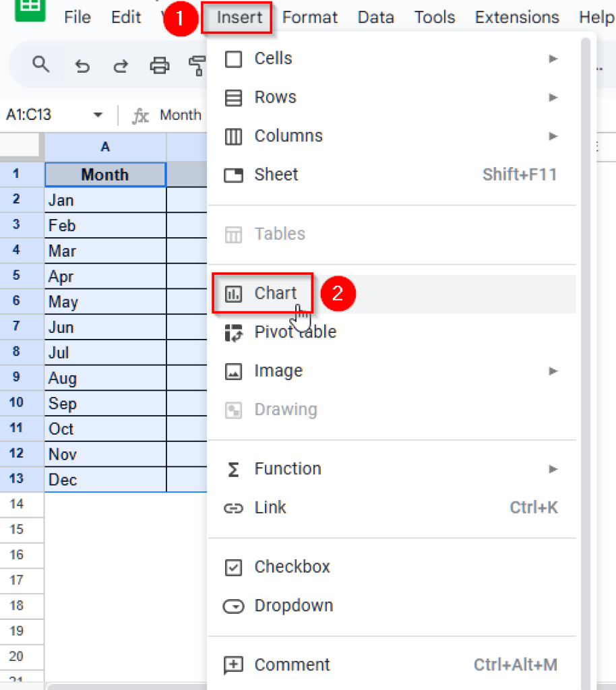Open the name box dropdown showing A1:C13
Viewport: 616px width, 690px height.
(x=96, y=115)
